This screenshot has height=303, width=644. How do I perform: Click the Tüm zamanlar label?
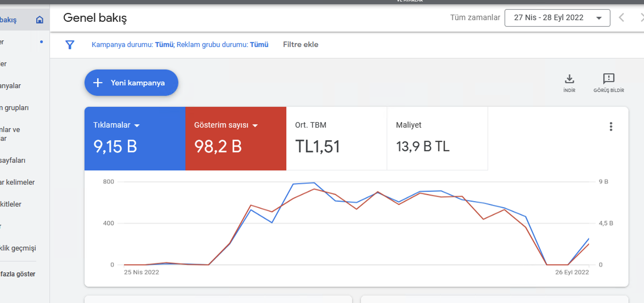click(x=475, y=18)
